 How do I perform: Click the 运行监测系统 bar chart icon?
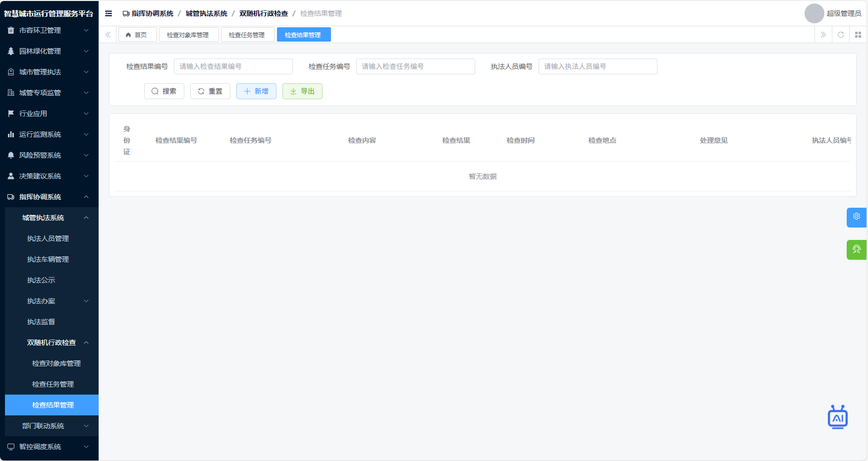coord(11,134)
